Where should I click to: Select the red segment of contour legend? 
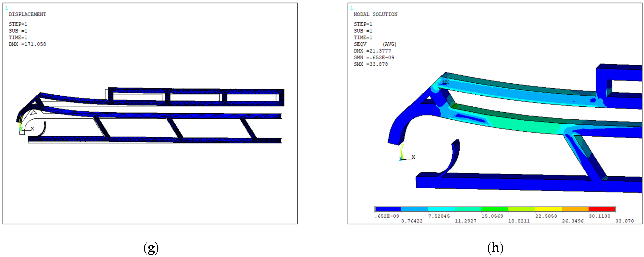pyautogui.click(x=602, y=209)
